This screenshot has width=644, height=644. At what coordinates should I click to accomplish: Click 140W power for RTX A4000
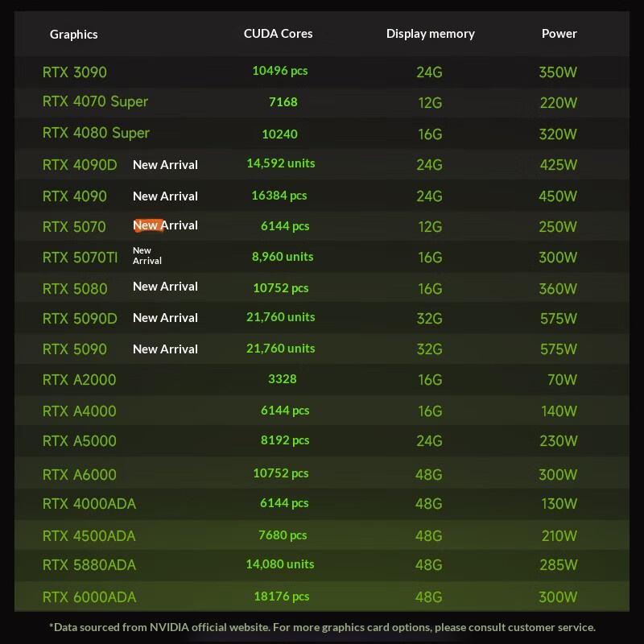tap(559, 411)
